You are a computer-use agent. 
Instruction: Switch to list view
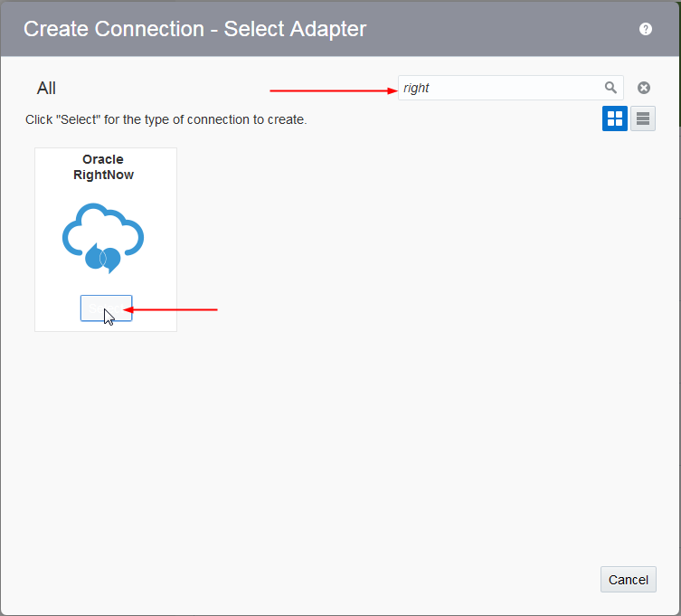click(643, 118)
